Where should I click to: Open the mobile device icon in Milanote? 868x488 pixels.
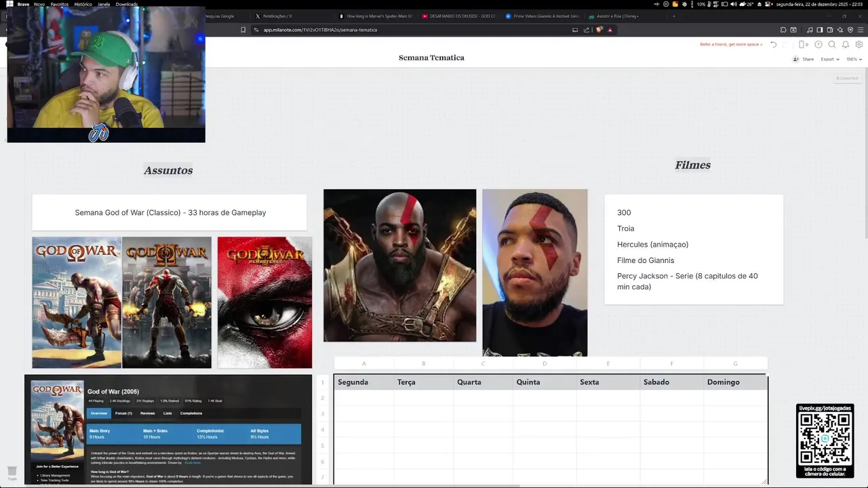coord(802,45)
